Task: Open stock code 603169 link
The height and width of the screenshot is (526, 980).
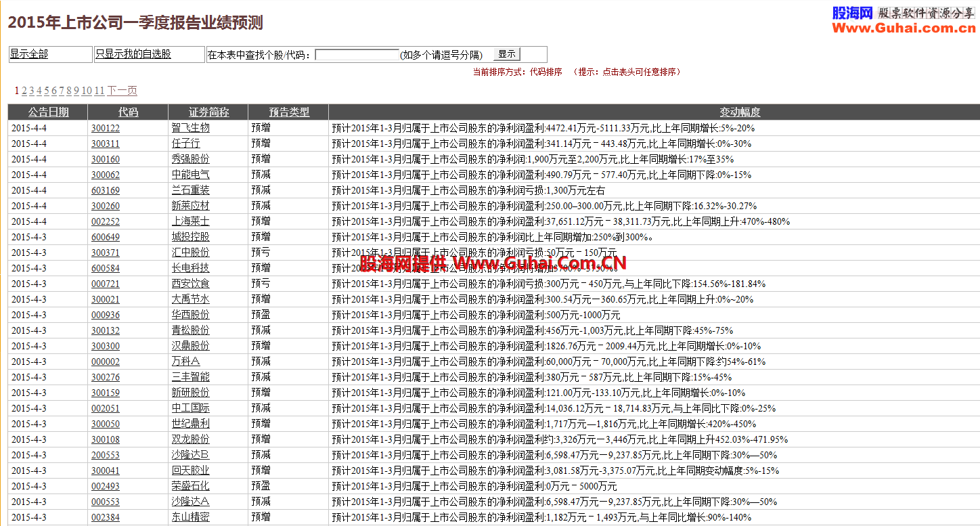Action: point(106,190)
